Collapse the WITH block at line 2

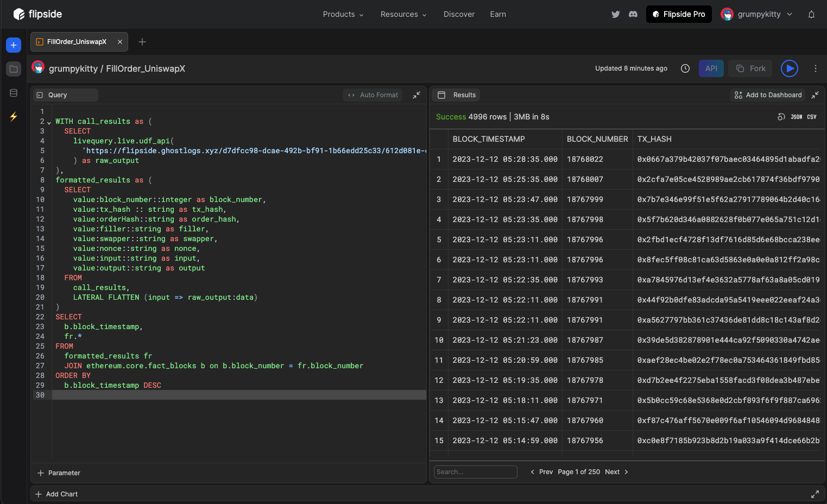click(x=49, y=122)
